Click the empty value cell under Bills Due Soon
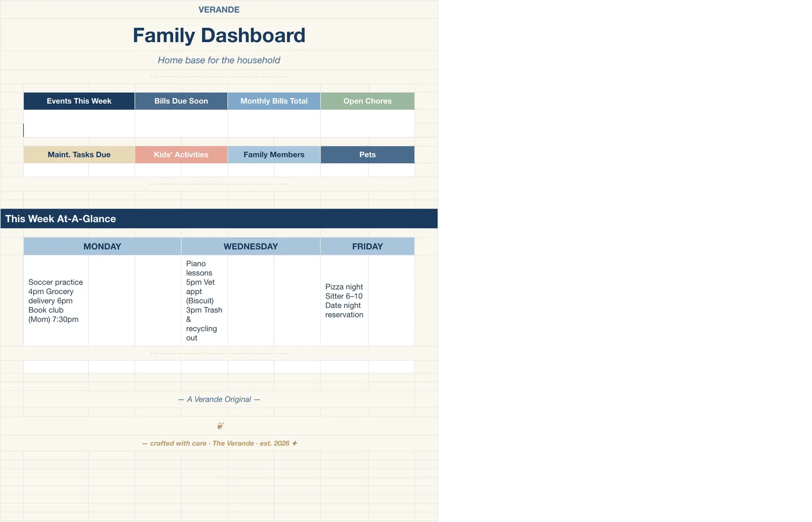The height and width of the screenshot is (522, 812). (181, 123)
